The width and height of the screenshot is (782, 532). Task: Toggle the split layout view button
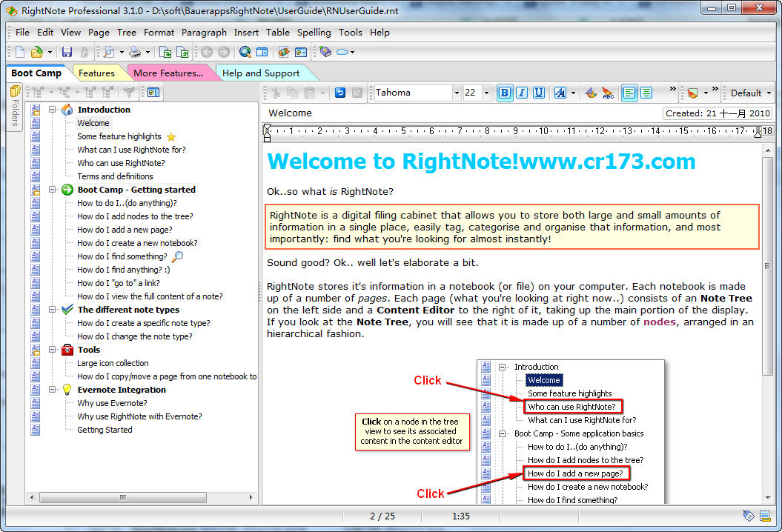tap(262, 52)
